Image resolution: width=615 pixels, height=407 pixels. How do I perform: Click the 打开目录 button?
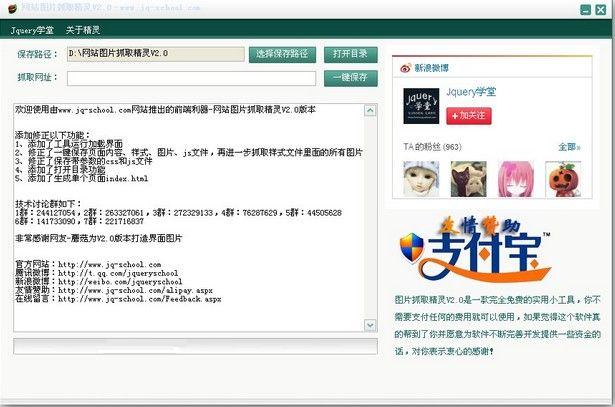(350, 54)
